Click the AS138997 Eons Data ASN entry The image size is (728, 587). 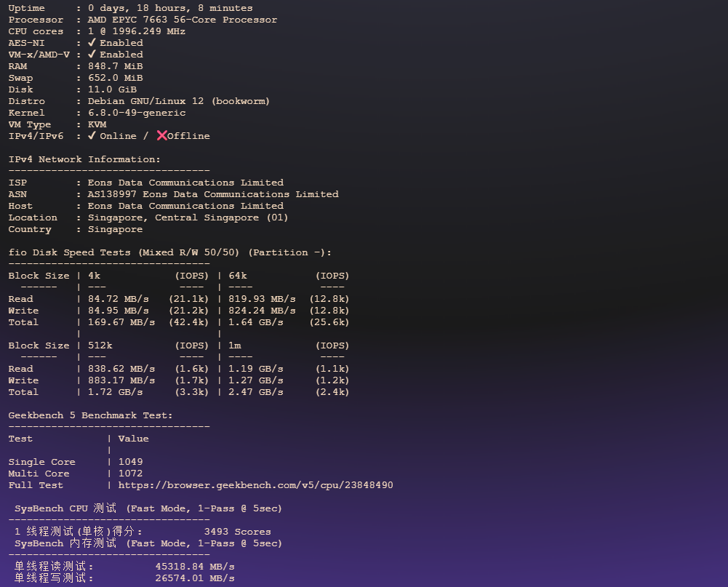point(212,193)
